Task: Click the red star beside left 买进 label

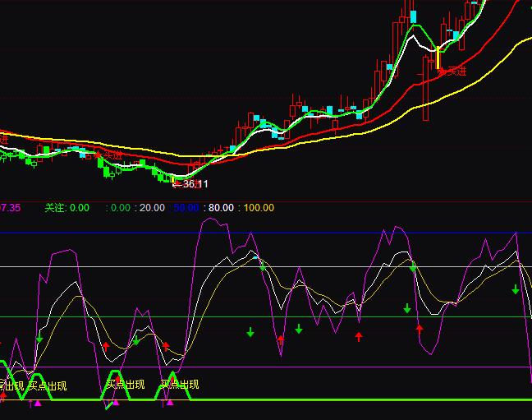Action: [x=98, y=154]
